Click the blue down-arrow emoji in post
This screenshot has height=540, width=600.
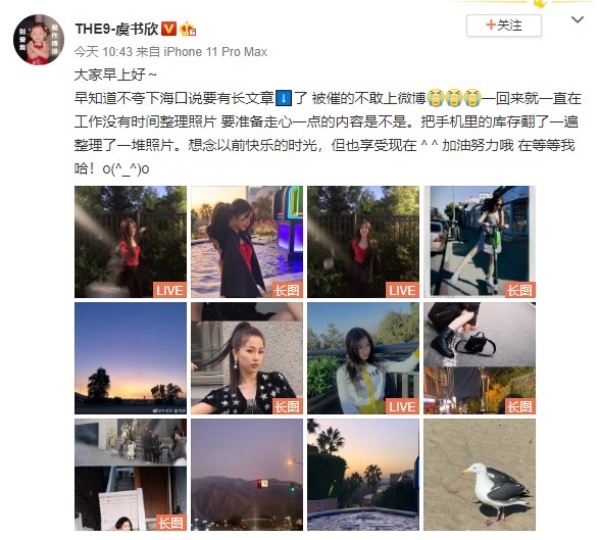coord(284,98)
